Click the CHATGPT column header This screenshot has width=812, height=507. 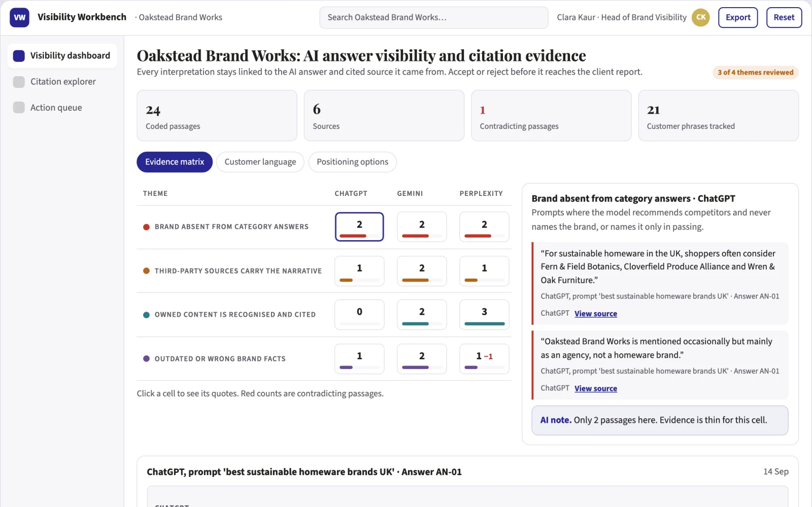point(351,193)
